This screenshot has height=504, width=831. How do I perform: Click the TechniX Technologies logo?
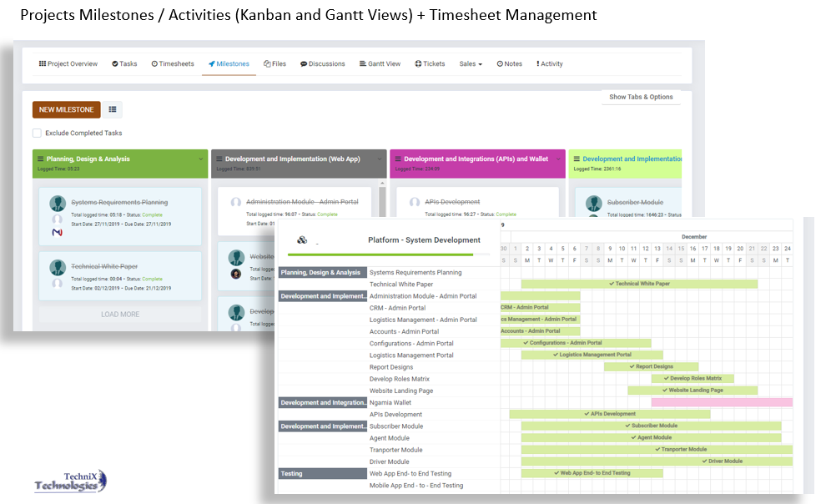pyautogui.click(x=70, y=481)
